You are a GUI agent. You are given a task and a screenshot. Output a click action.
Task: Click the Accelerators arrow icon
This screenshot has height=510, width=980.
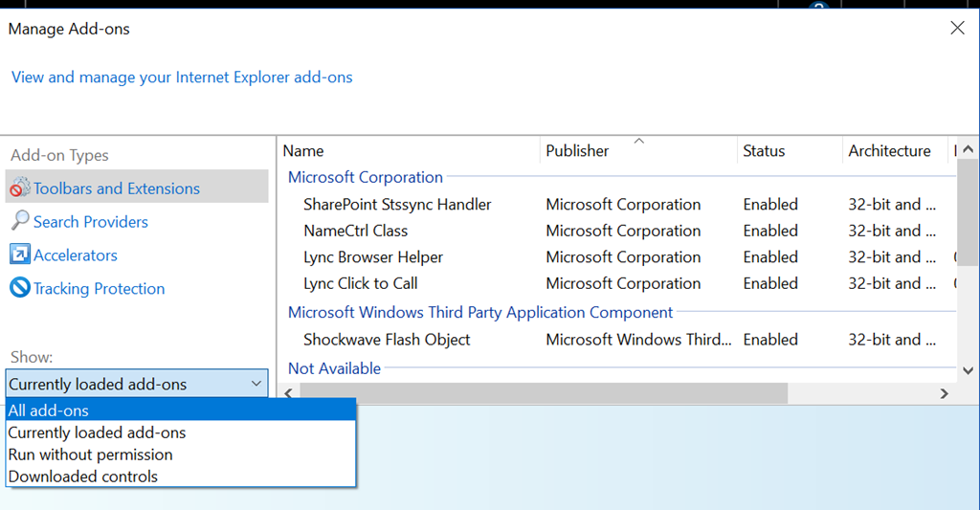coord(20,254)
